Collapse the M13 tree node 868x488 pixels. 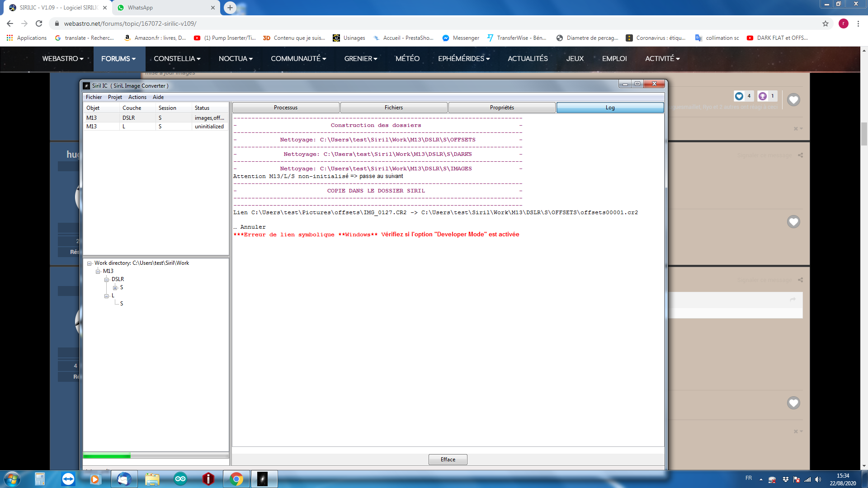point(98,272)
